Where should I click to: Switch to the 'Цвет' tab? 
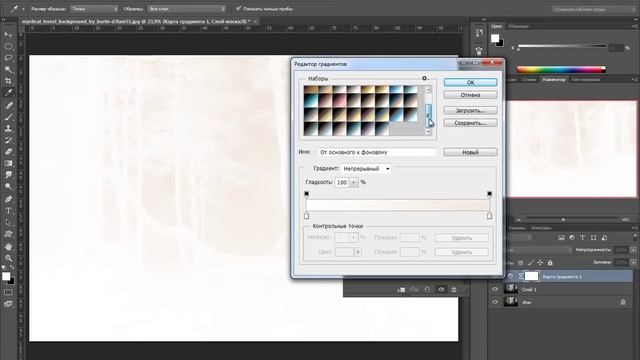coord(497,26)
